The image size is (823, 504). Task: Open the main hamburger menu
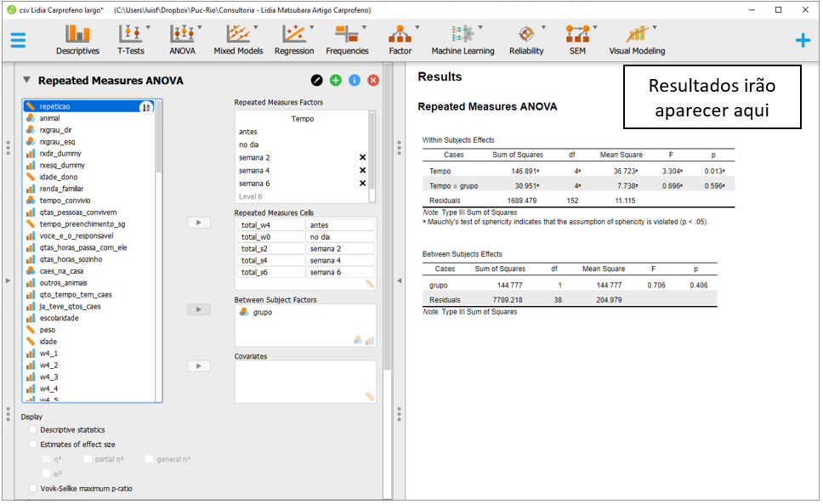[18, 40]
